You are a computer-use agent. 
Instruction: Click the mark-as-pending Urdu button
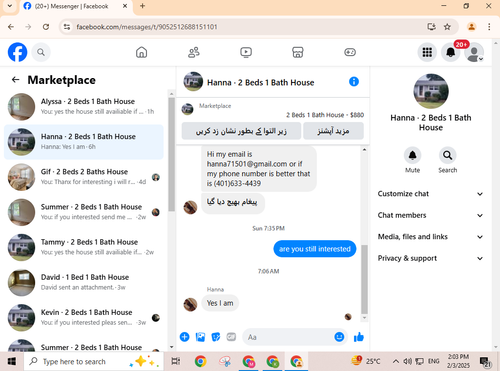(241, 131)
